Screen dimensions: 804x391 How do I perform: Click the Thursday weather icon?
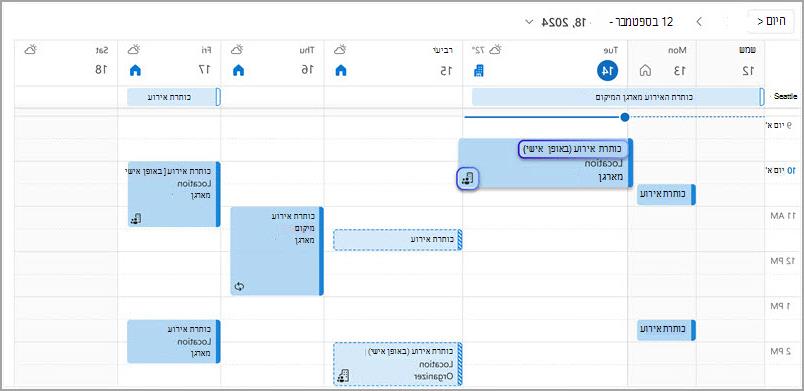point(237,50)
